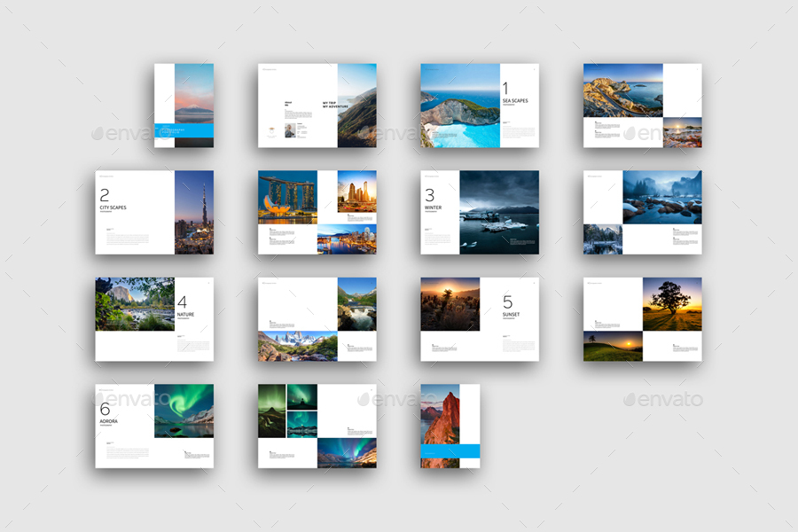Click the About Me author portrait photo
Viewport: 798px width, 532px height.
tap(290, 130)
